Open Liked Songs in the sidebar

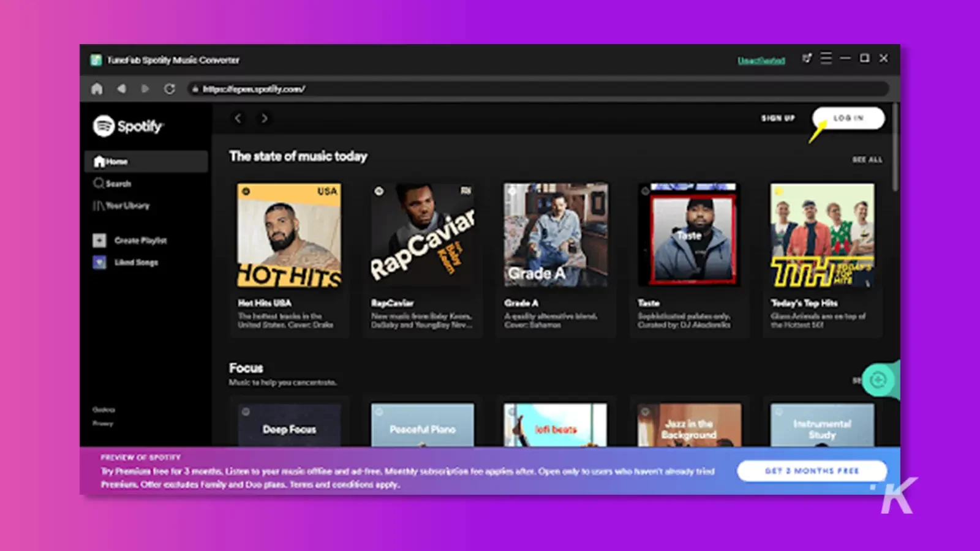click(126, 263)
